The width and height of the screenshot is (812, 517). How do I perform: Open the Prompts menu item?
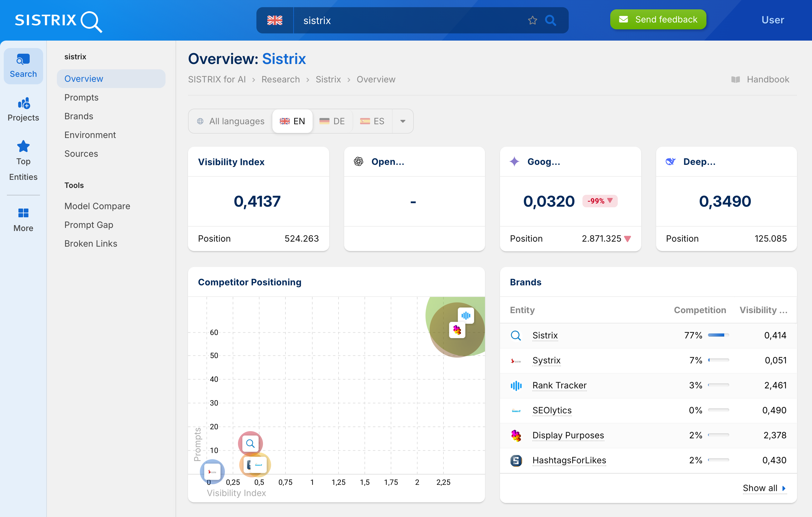(x=81, y=97)
